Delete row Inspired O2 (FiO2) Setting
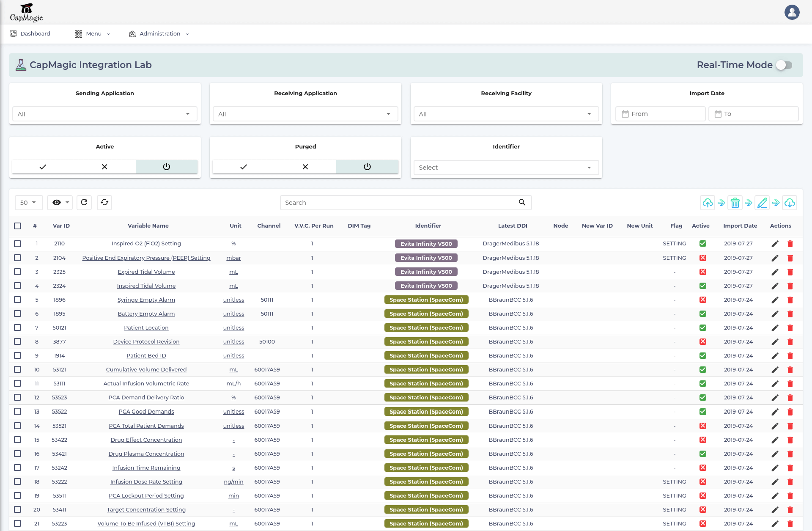This screenshot has width=812, height=531. 790,244
